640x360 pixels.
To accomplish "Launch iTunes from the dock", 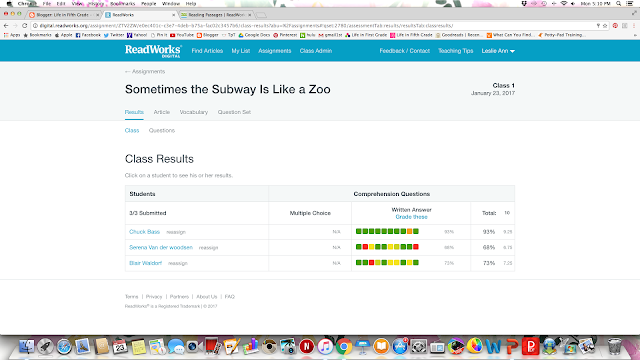I will (325, 347).
